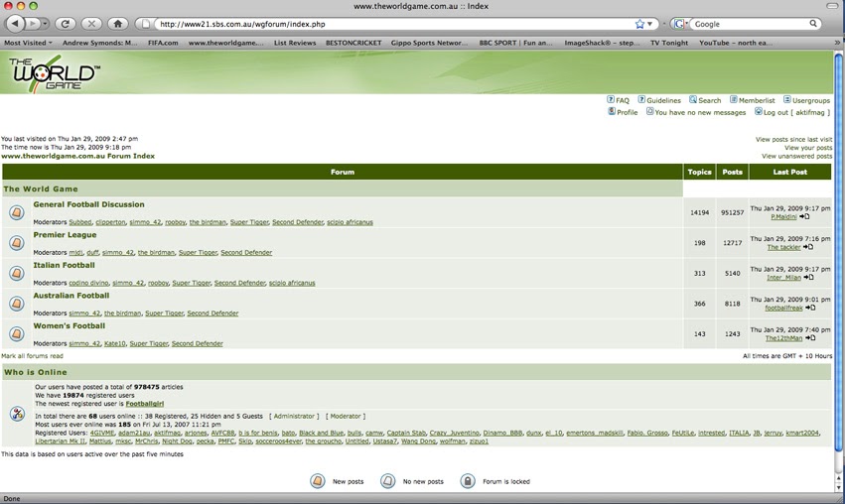Bookmark this page with the star icon

639,24
